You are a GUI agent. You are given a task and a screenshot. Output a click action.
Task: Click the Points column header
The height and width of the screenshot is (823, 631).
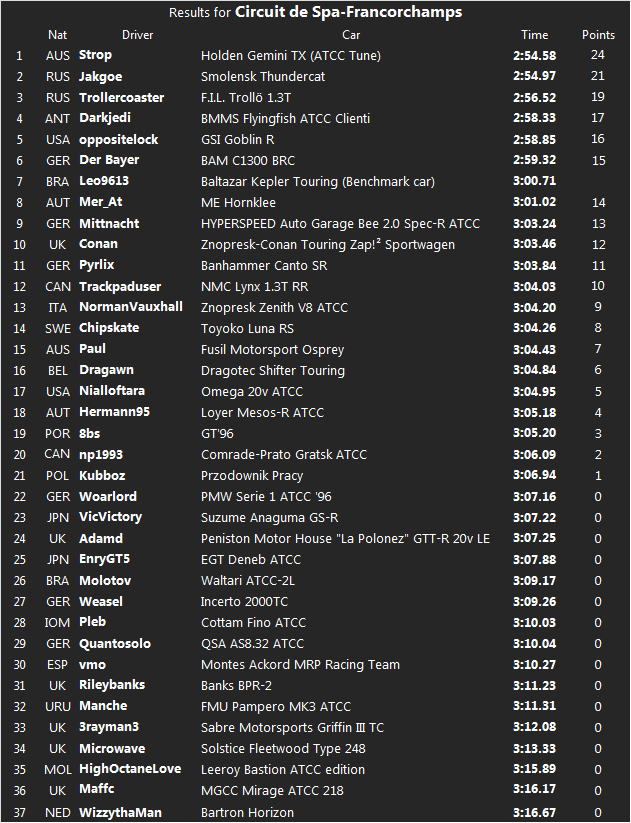tap(598, 35)
